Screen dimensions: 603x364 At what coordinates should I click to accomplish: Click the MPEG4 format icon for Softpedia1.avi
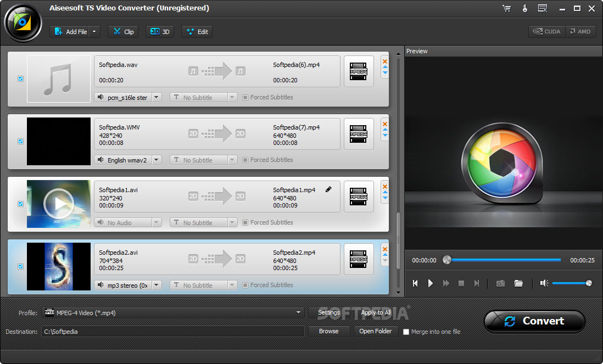tap(359, 197)
